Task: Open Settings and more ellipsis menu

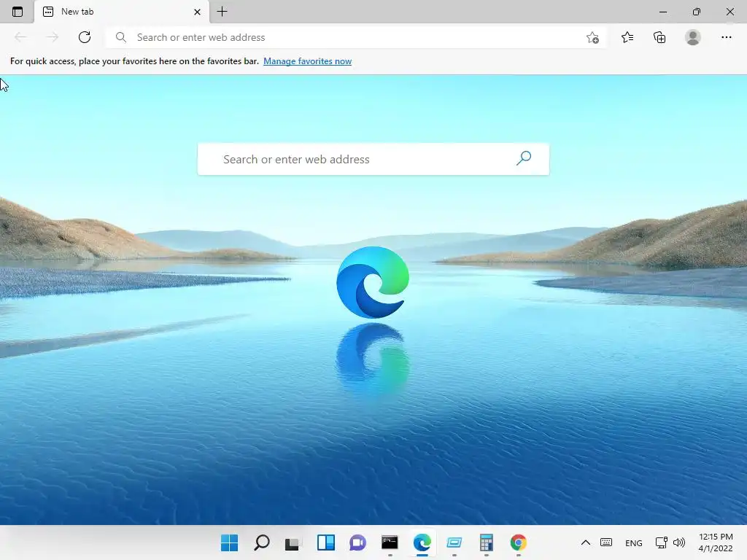Action: pos(726,37)
